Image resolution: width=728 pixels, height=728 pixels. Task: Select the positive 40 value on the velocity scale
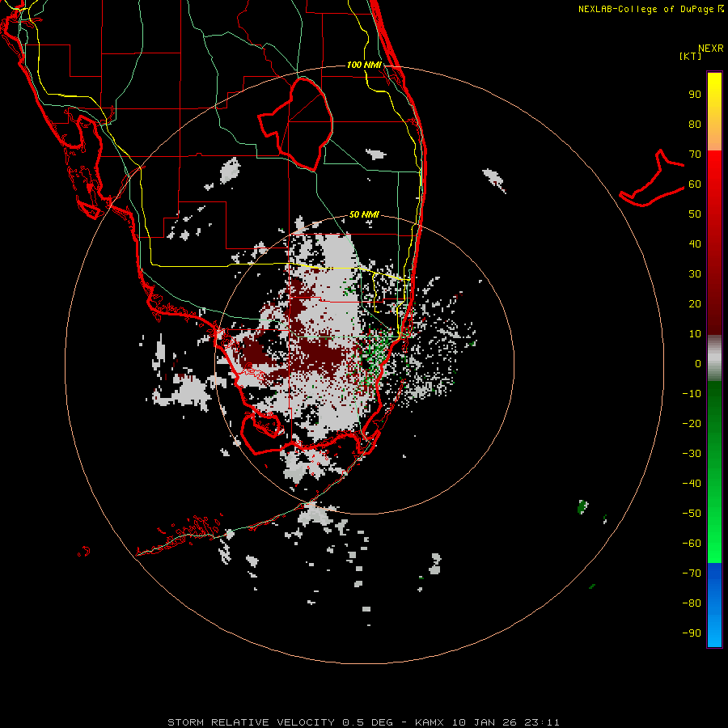coord(695,243)
